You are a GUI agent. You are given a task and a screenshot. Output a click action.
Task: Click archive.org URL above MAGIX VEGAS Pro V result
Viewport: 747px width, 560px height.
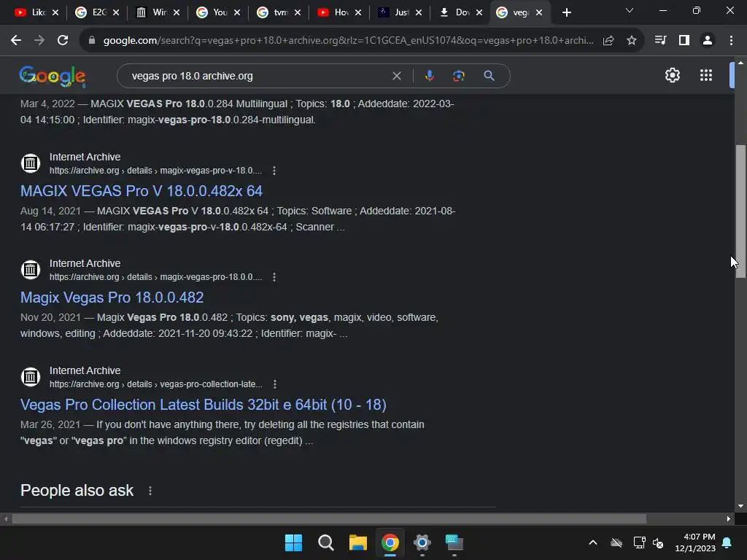156,171
